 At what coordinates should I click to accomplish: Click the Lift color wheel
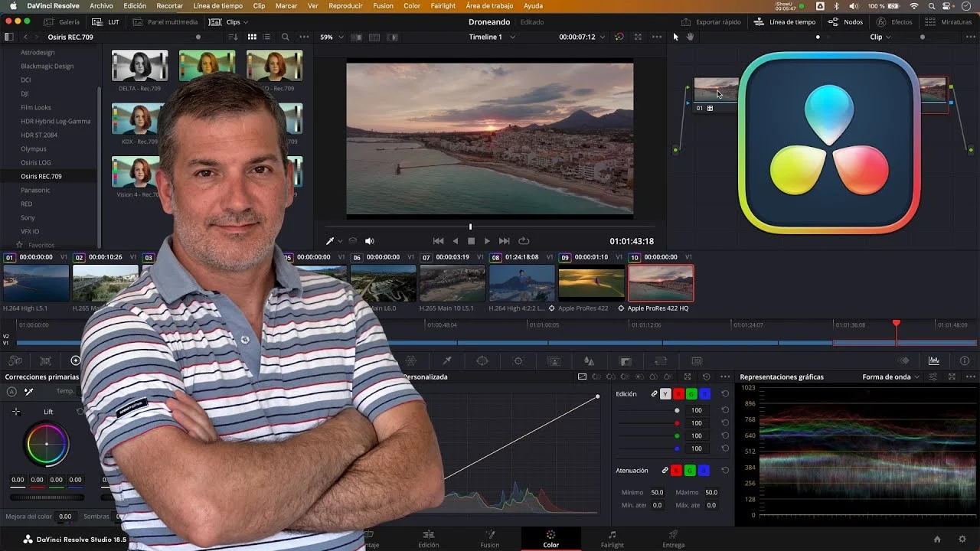click(47, 444)
